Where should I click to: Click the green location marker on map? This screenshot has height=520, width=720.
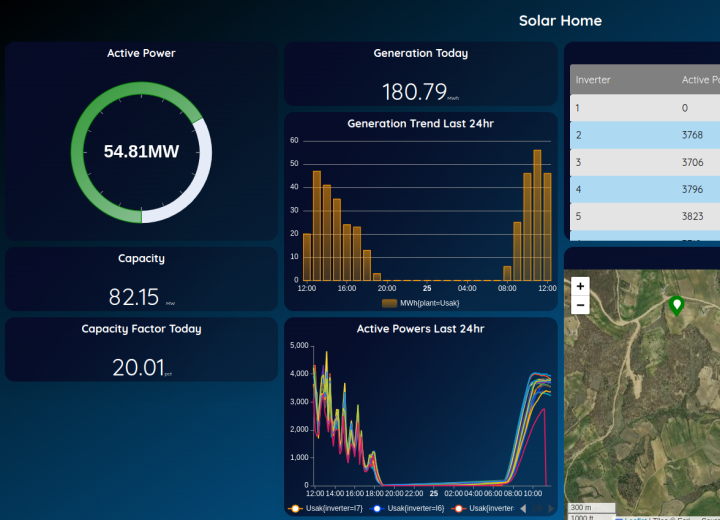pos(676,306)
